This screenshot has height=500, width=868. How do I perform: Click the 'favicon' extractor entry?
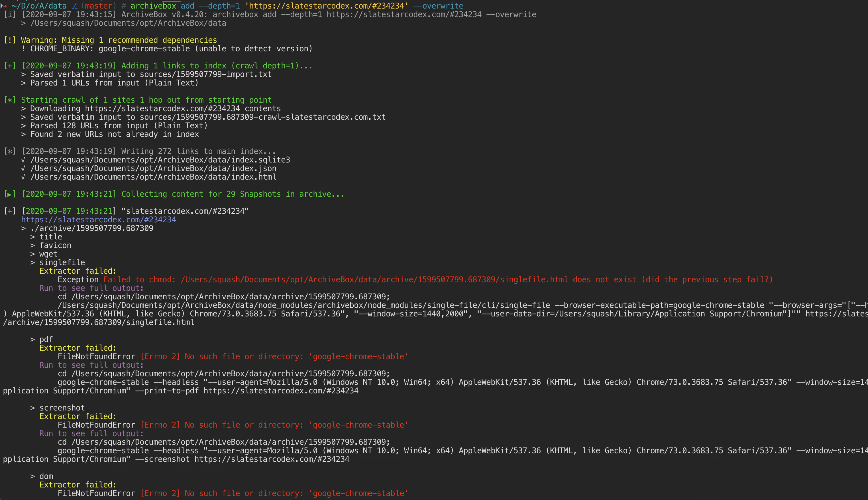coord(55,245)
